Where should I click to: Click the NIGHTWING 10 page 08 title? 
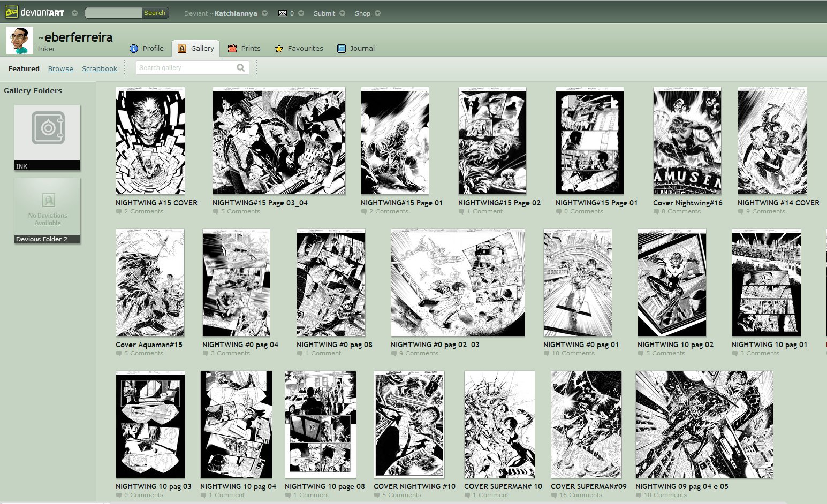tap(325, 486)
